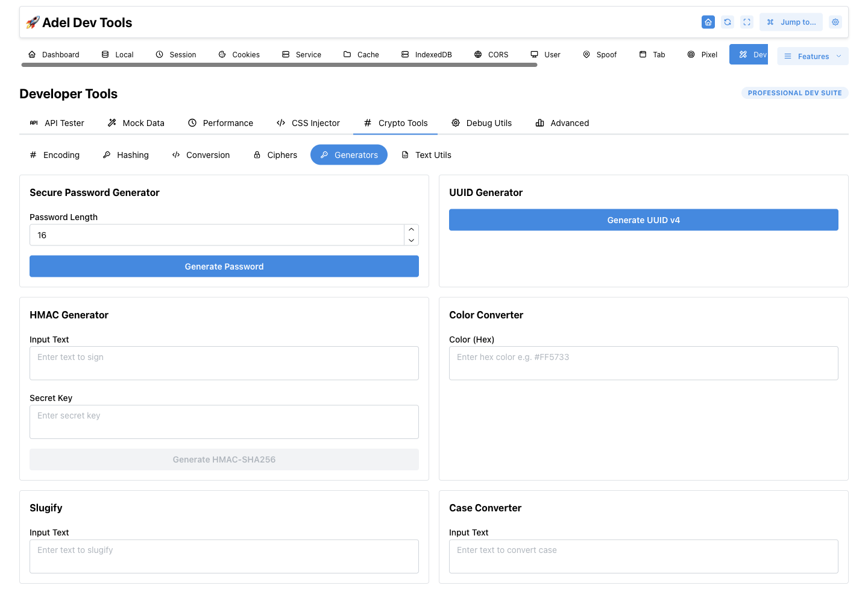Open the Jump to command menu
The width and height of the screenshot is (868, 603).
pyautogui.click(x=791, y=22)
